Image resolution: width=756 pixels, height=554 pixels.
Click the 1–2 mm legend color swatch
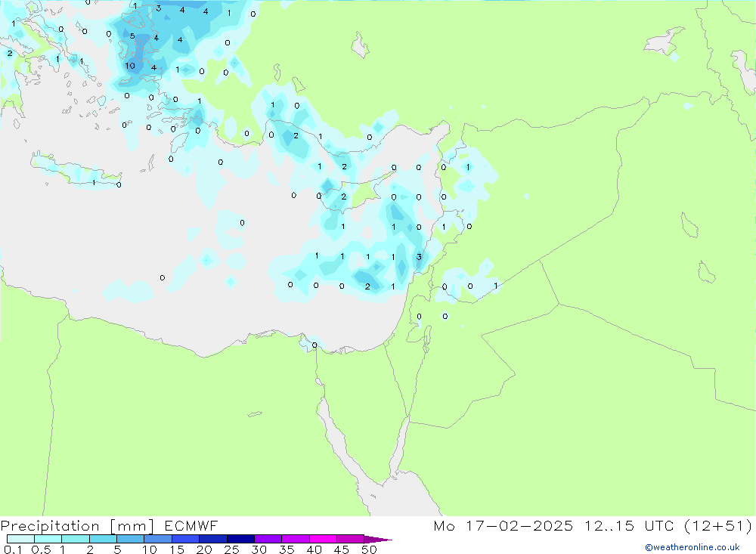(x=76, y=539)
